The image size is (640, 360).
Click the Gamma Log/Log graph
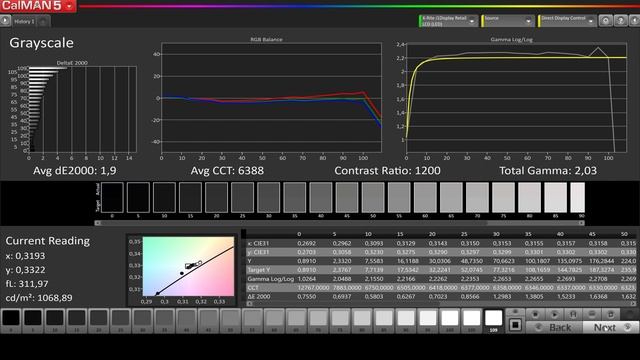[x=516, y=97]
